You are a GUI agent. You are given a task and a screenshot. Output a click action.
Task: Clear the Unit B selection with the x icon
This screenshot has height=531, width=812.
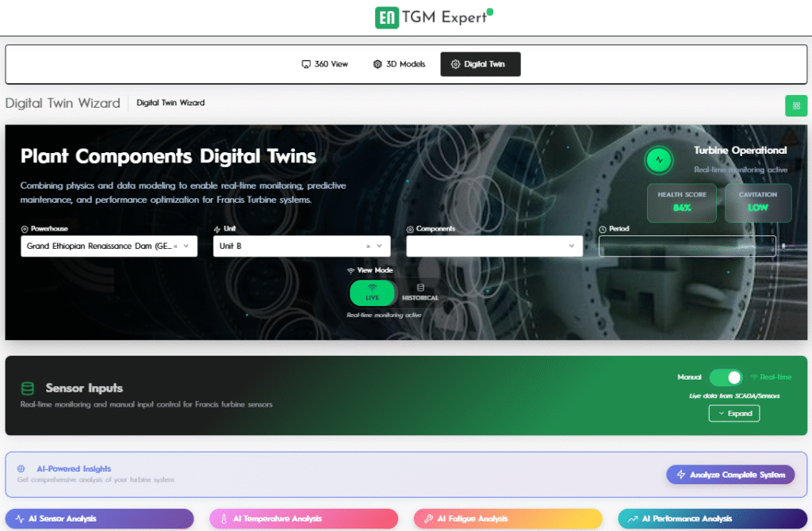[368, 246]
